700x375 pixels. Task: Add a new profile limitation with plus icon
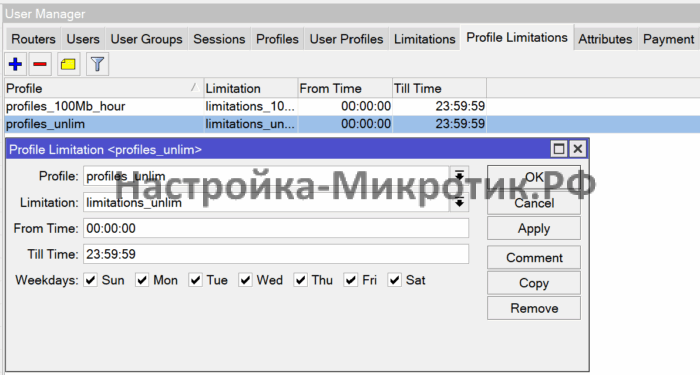[16, 64]
